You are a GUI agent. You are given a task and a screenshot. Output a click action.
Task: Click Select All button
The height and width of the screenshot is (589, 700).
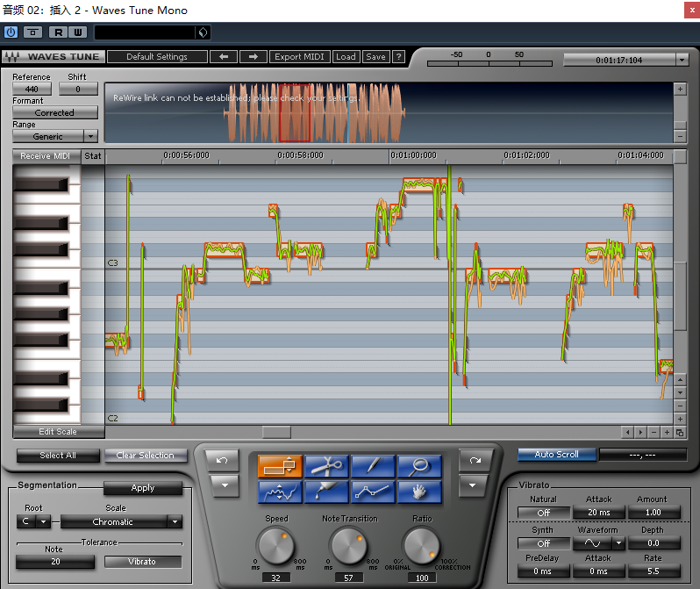tap(58, 456)
